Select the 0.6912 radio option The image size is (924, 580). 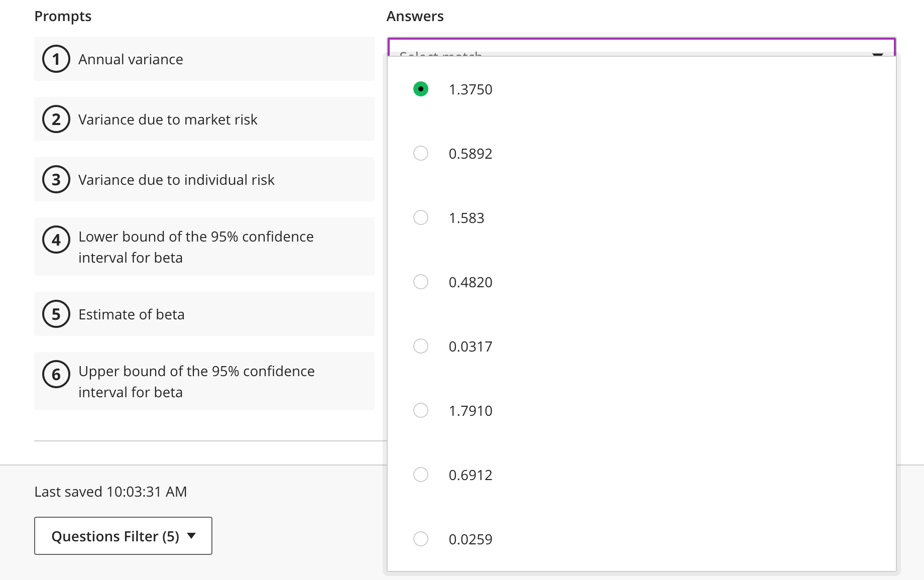(421, 475)
